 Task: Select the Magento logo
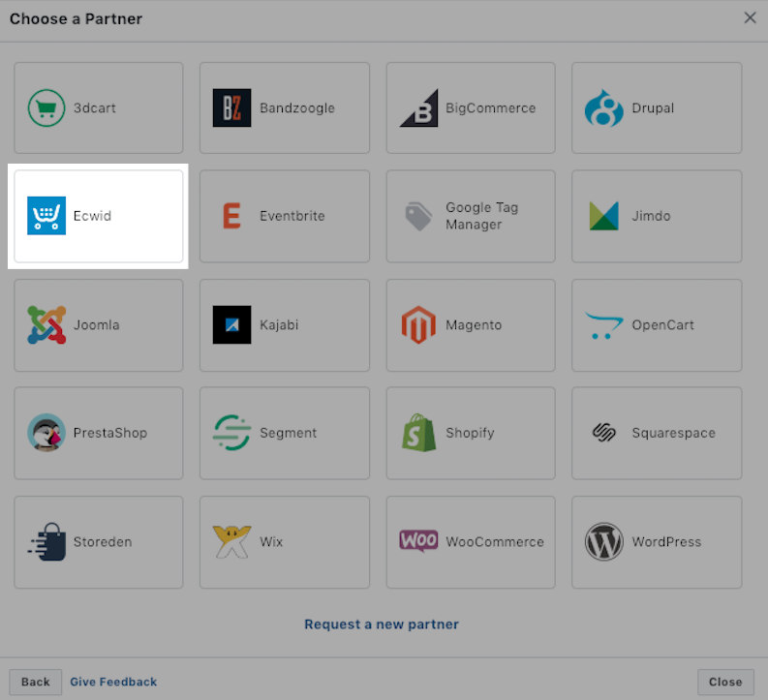(418, 324)
